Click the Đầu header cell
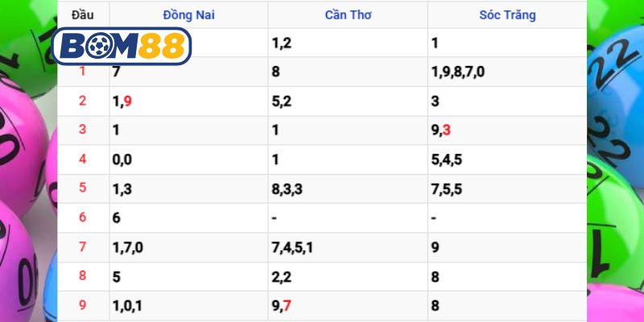This screenshot has height=322, width=644. [x=82, y=14]
